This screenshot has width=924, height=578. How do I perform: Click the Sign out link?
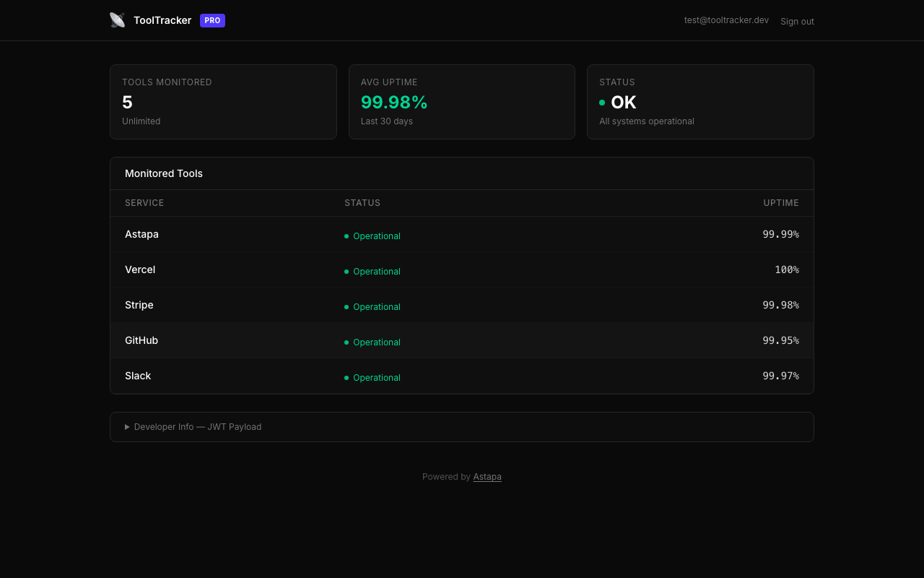pyautogui.click(x=797, y=21)
